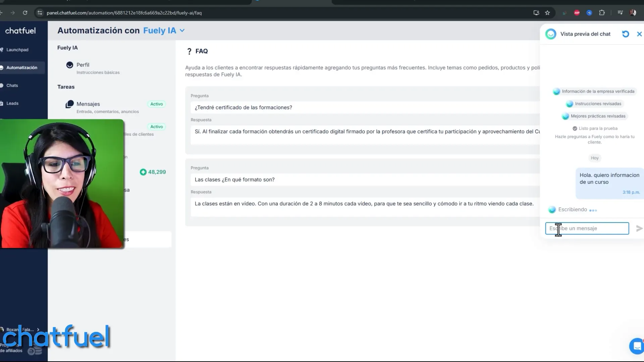Edit question about certificado de las formaciones
This screenshot has height=362, width=644.
[x=365, y=108]
